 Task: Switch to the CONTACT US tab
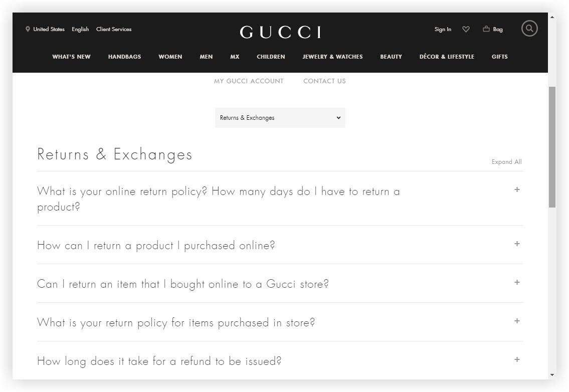(x=324, y=81)
